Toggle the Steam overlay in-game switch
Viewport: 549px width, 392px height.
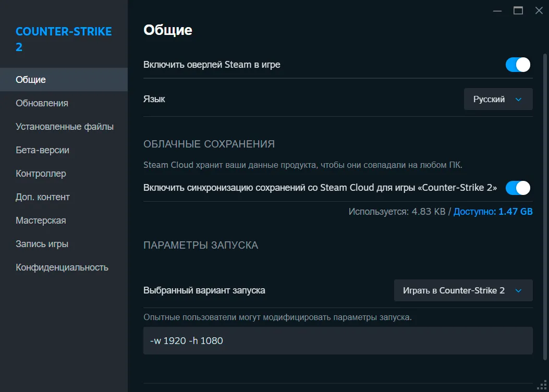[x=518, y=65]
